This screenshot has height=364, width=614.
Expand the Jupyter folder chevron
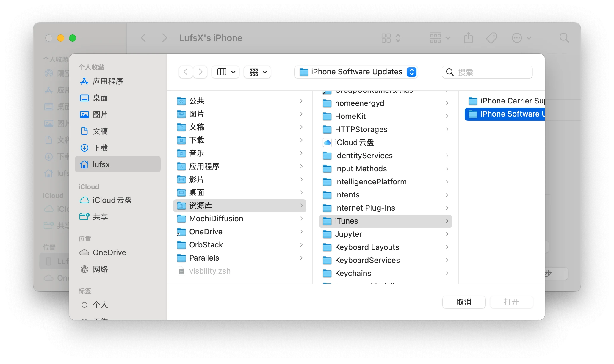pos(447,234)
